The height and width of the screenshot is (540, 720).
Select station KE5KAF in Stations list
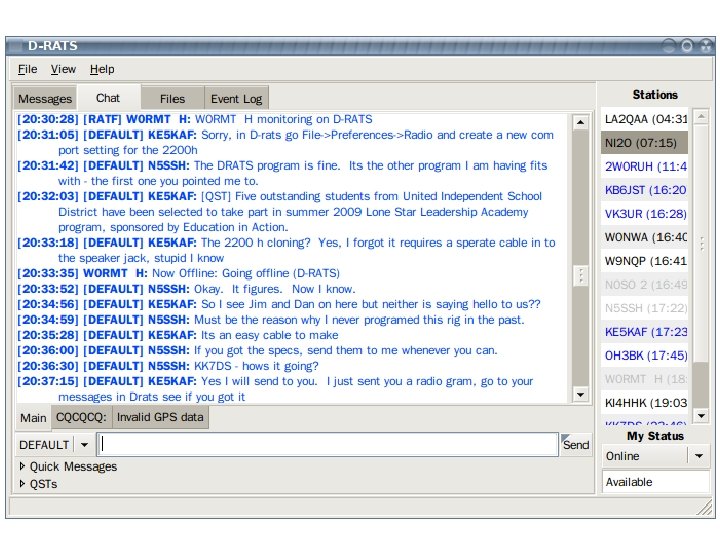(645, 332)
